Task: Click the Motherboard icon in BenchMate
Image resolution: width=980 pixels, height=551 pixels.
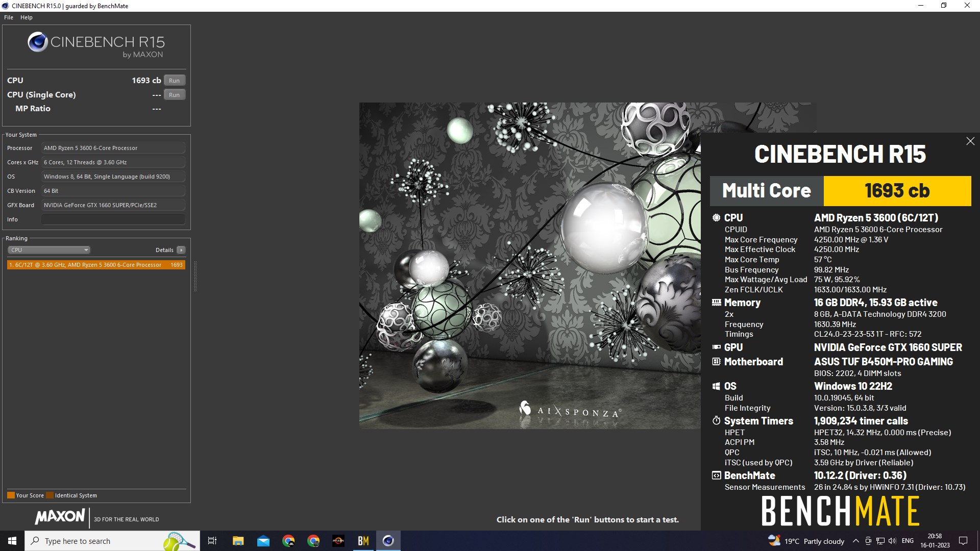Action: (717, 361)
